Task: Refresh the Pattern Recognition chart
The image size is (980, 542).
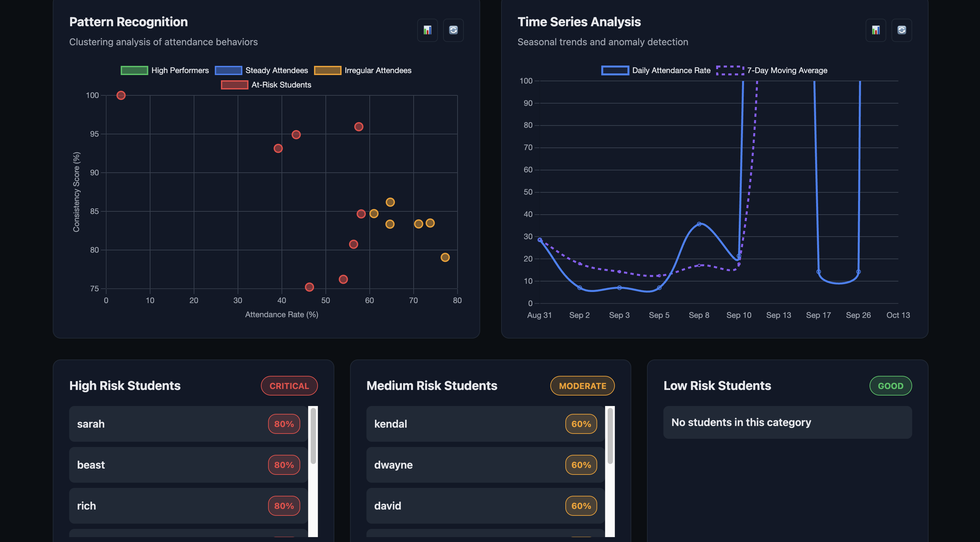Action: (x=453, y=30)
